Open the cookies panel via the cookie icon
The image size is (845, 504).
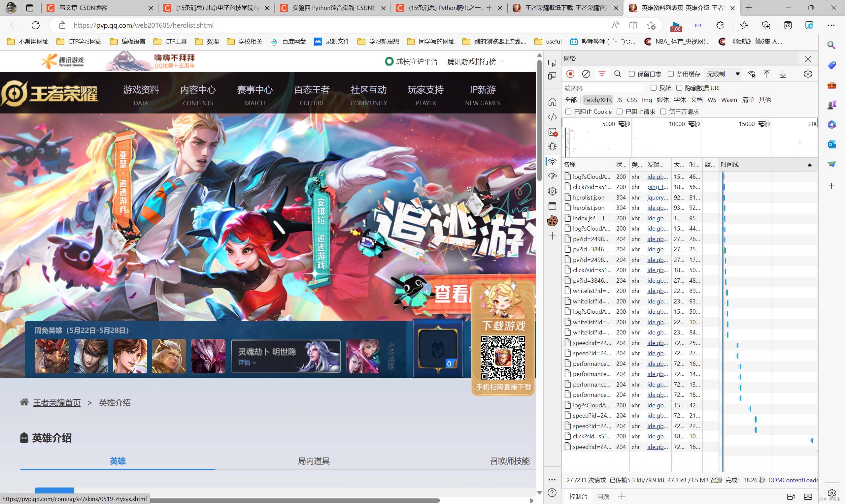[x=552, y=220]
